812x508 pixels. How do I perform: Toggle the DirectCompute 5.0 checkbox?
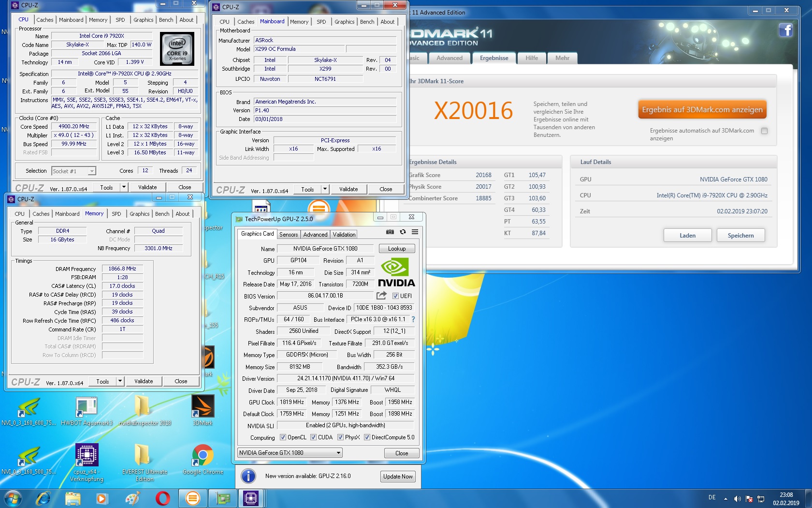click(x=367, y=437)
